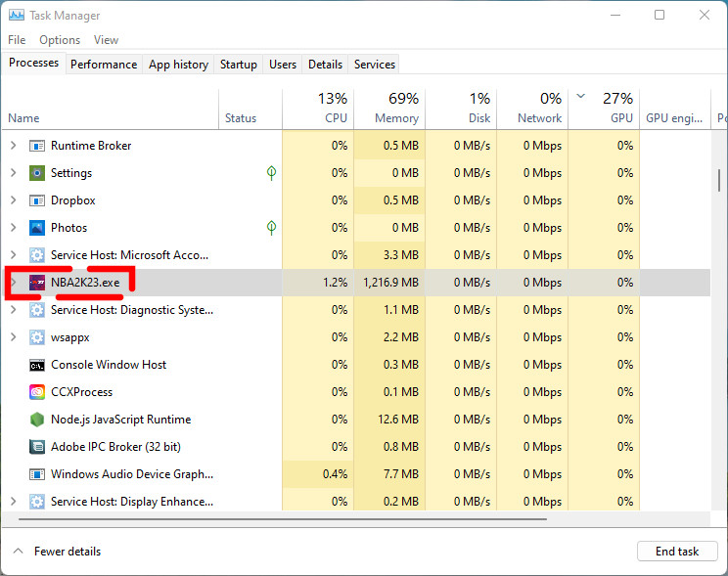Open the Options menu
This screenshot has height=576, width=728.
click(x=60, y=40)
